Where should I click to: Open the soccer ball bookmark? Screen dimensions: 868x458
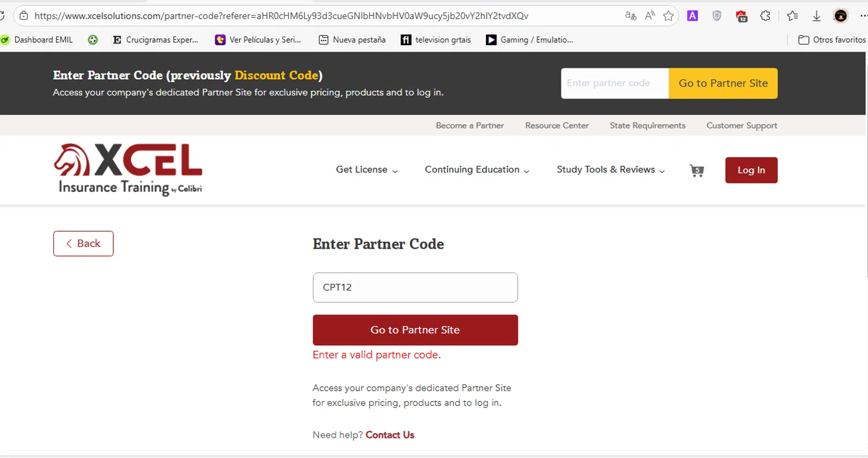93,40
